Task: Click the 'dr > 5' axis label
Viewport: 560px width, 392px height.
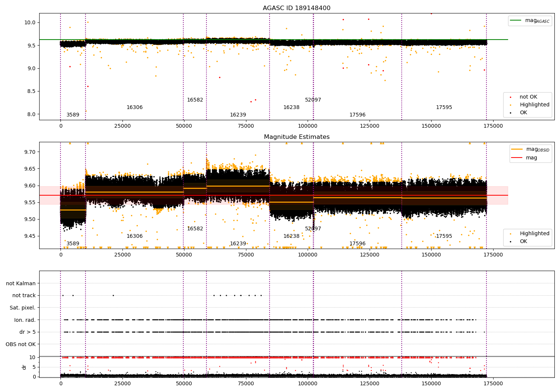Action: (x=28, y=332)
